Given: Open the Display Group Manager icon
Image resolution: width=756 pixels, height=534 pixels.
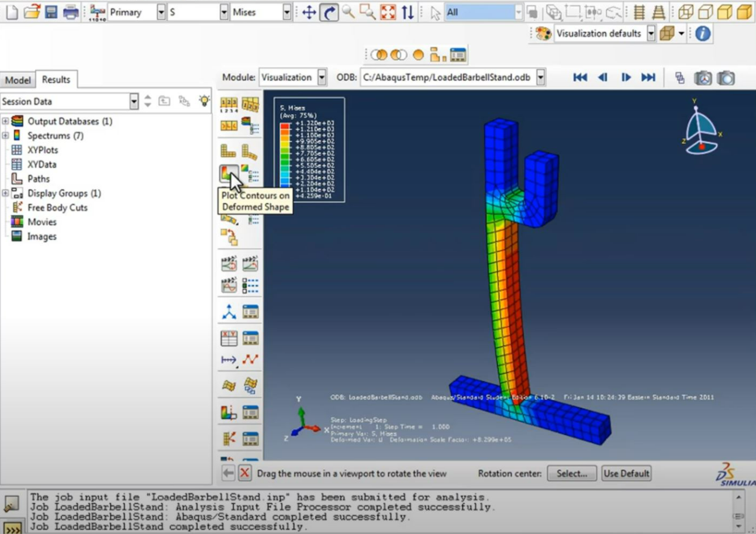Looking at the screenshot, I should click(458, 55).
